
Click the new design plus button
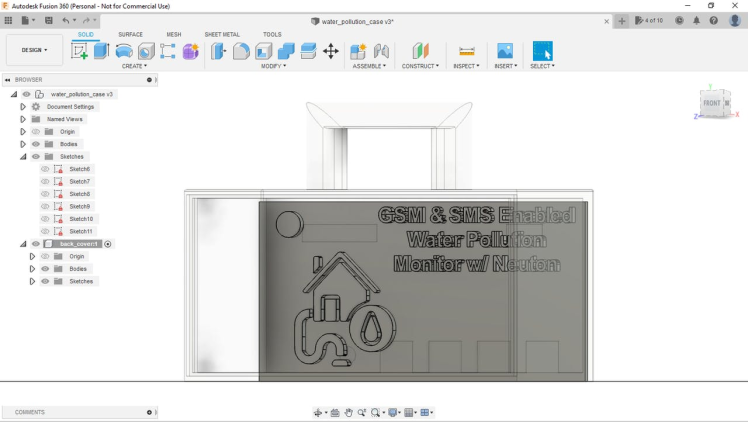tap(622, 21)
